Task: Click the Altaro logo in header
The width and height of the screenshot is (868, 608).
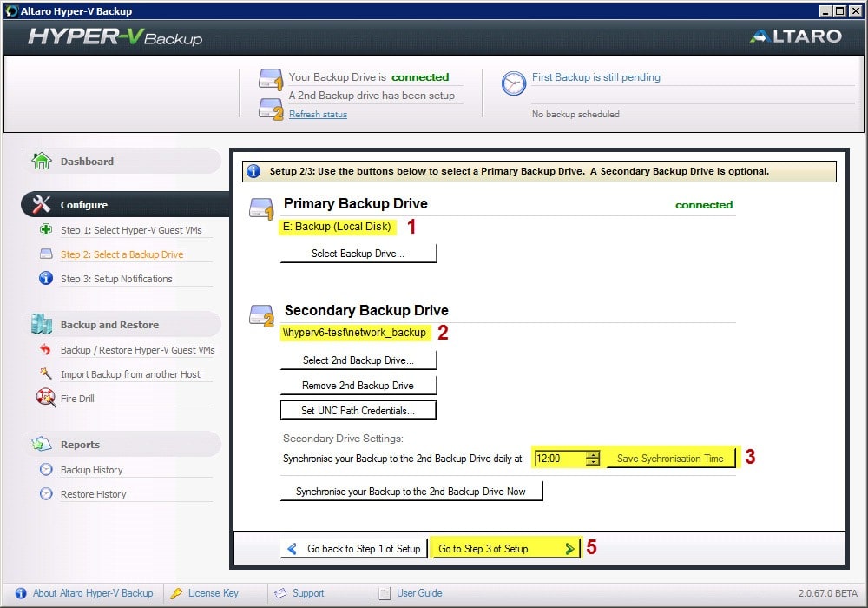Action: 796,36
